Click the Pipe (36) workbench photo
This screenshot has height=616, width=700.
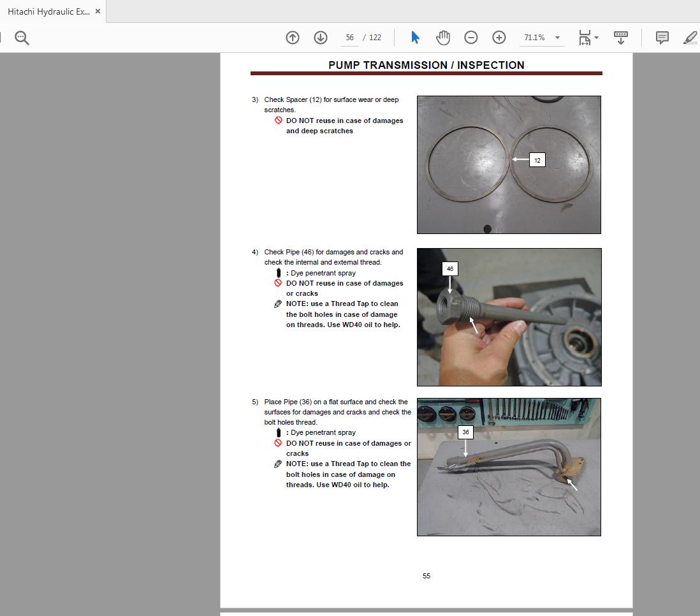point(509,467)
